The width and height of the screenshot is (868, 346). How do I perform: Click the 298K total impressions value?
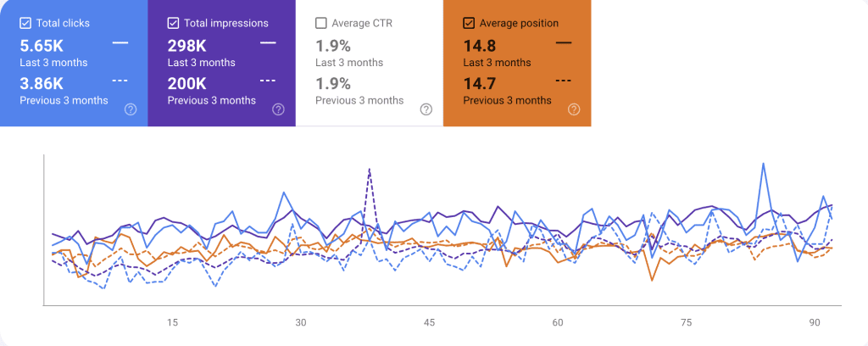point(187,47)
